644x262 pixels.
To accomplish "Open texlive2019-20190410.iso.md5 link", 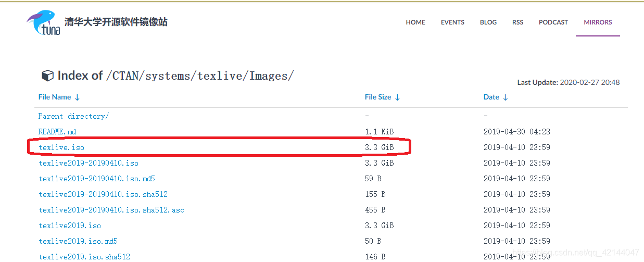I will pos(96,179).
